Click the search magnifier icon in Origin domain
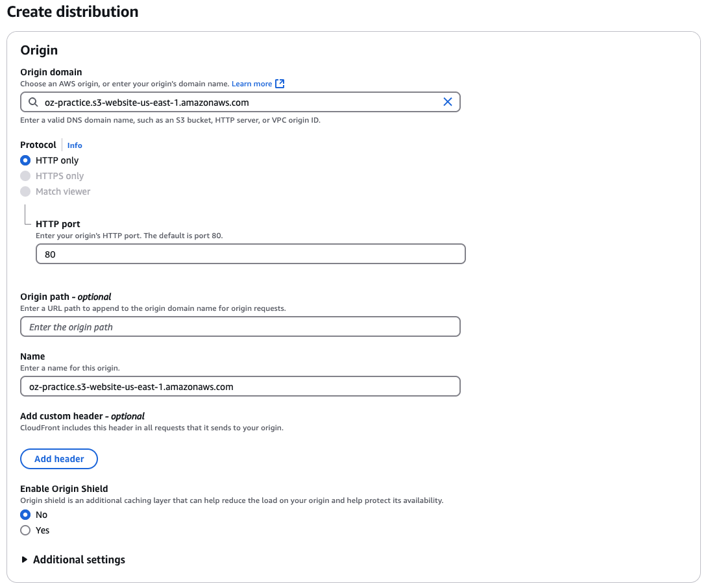 (x=32, y=102)
